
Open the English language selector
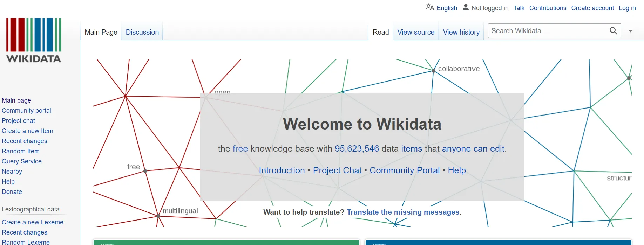(x=447, y=8)
